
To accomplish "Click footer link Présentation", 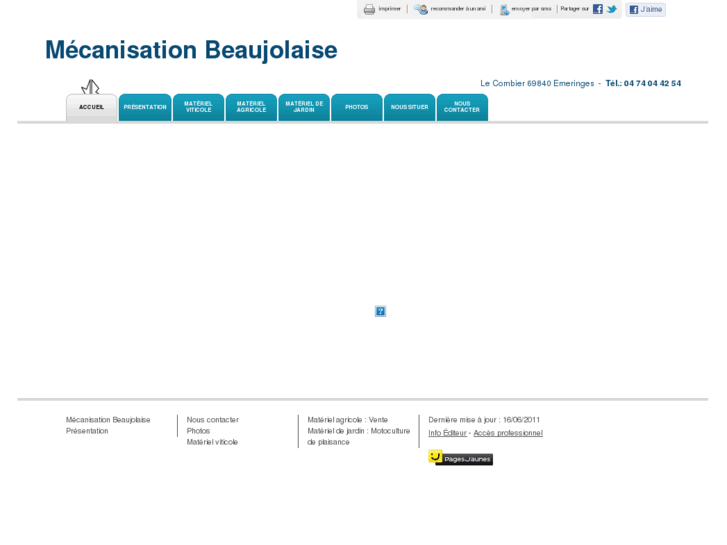I will click(x=87, y=431).
